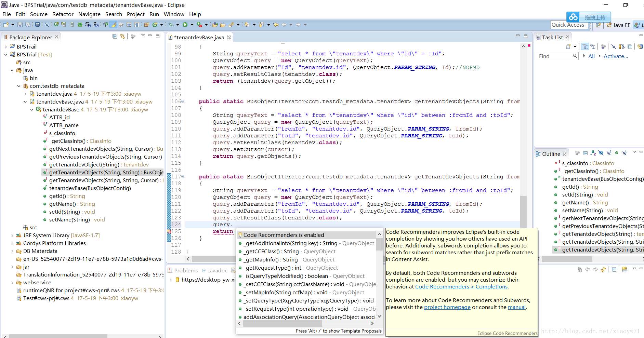This screenshot has height=338, width=644.
Task: Toggle Hide Static Members in Outline toolbar
Action: pos(609,153)
